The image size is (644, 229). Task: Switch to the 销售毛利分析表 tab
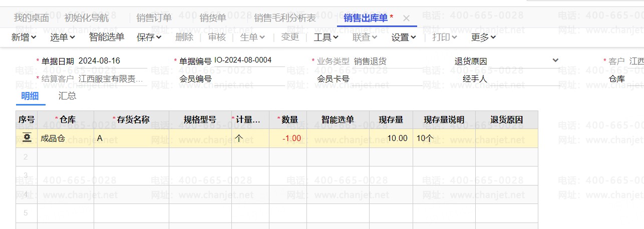click(285, 18)
